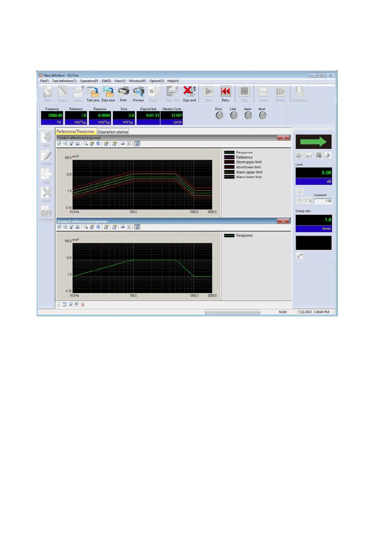This screenshot has height=554, width=392.
Task: Click the Data save icon
Action: point(108,93)
